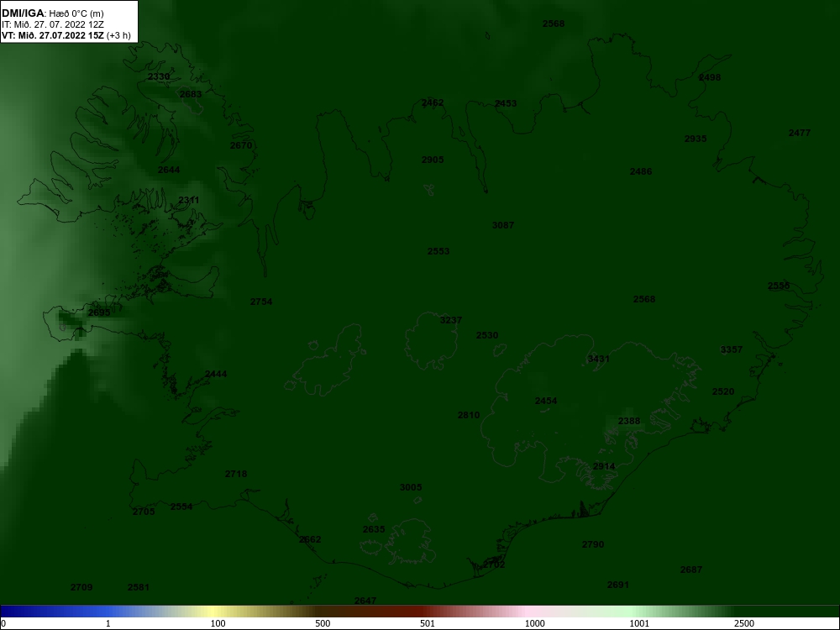Click the 1000 label on the color scale
This screenshot has width=840, height=630.
click(534, 623)
